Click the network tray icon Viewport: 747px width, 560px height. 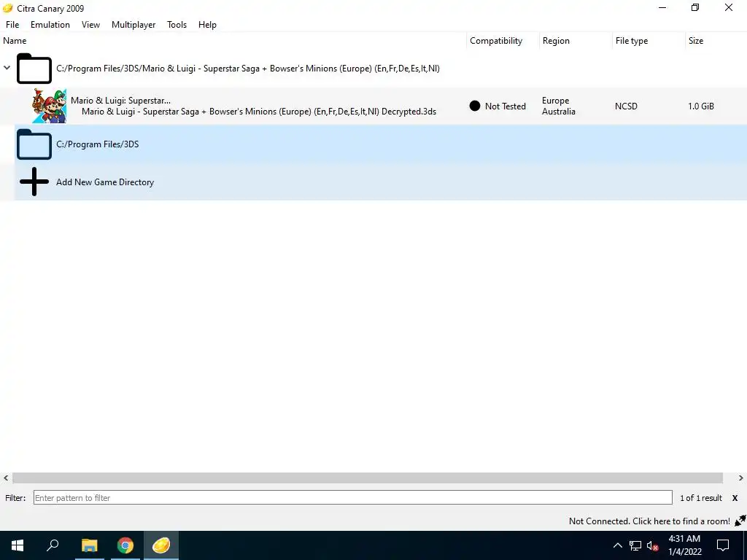(x=635, y=545)
